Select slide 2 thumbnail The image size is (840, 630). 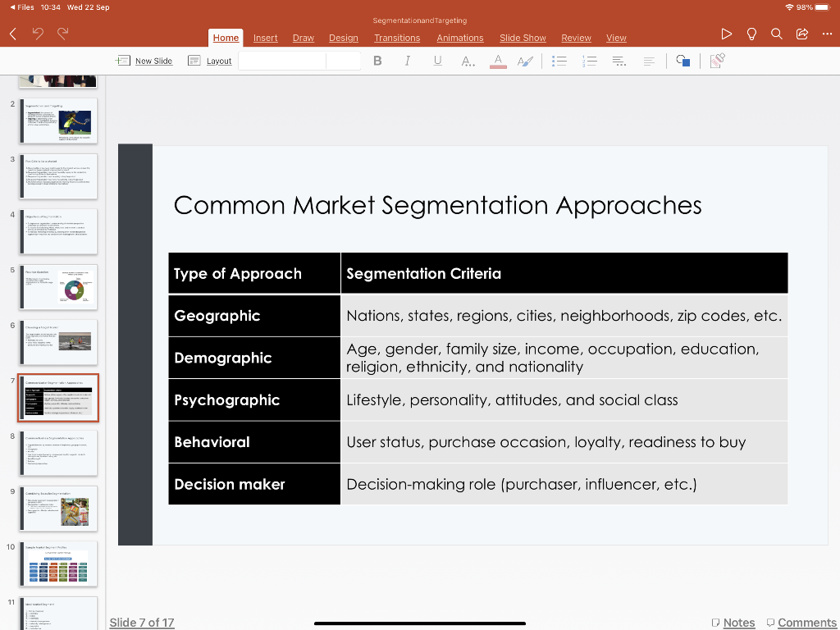(x=58, y=121)
